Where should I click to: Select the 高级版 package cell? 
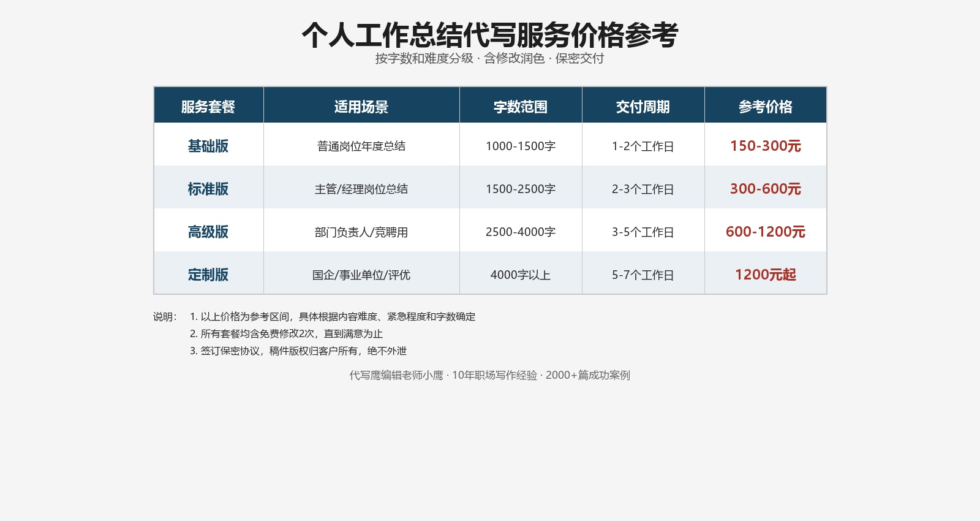208,231
